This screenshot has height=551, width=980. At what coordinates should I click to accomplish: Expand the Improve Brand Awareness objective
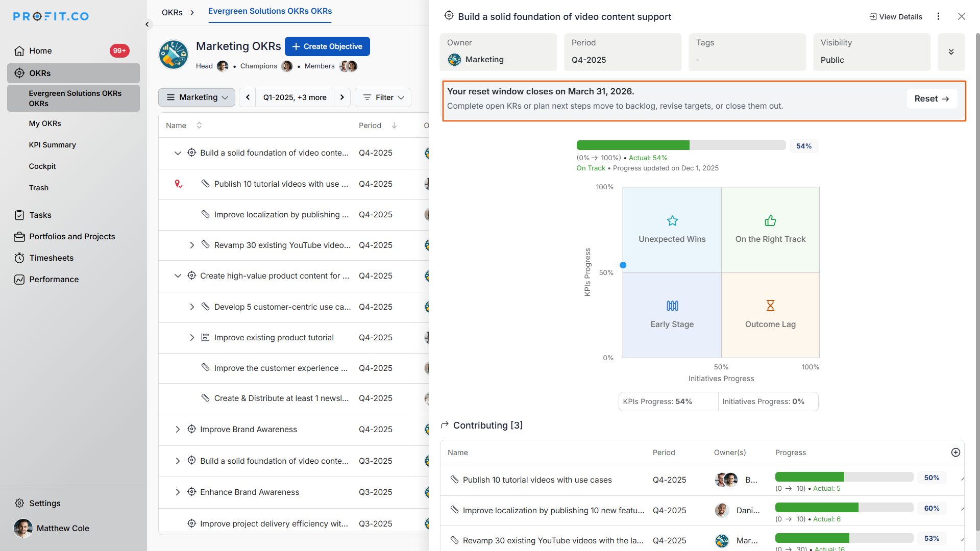(x=178, y=430)
